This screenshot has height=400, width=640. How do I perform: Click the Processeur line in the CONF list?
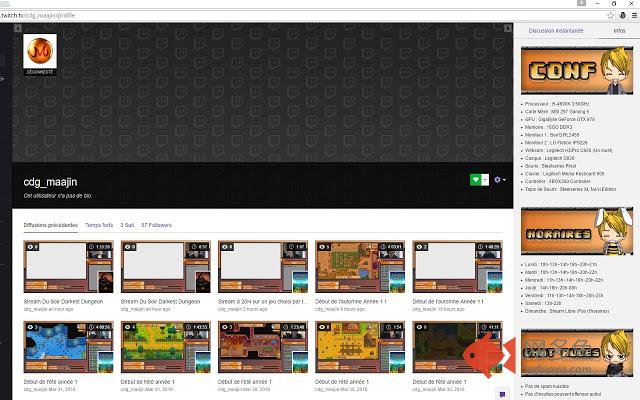coord(557,104)
